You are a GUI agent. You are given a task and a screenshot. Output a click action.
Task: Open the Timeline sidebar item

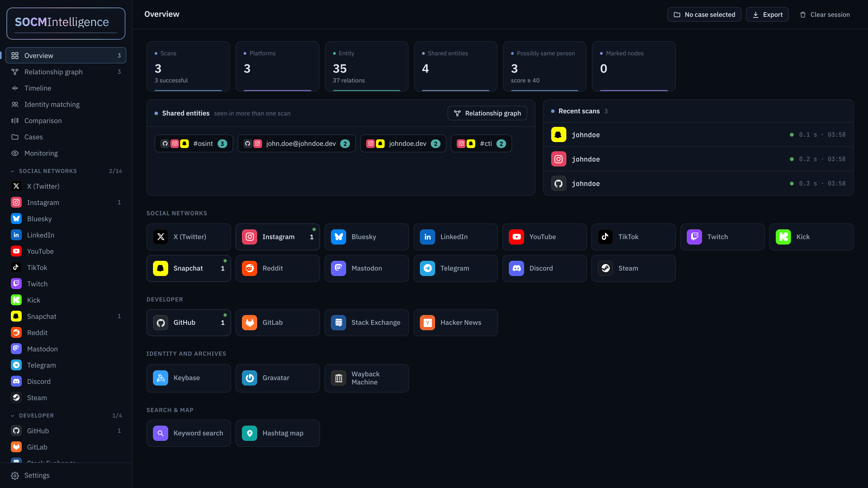tap(66, 88)
